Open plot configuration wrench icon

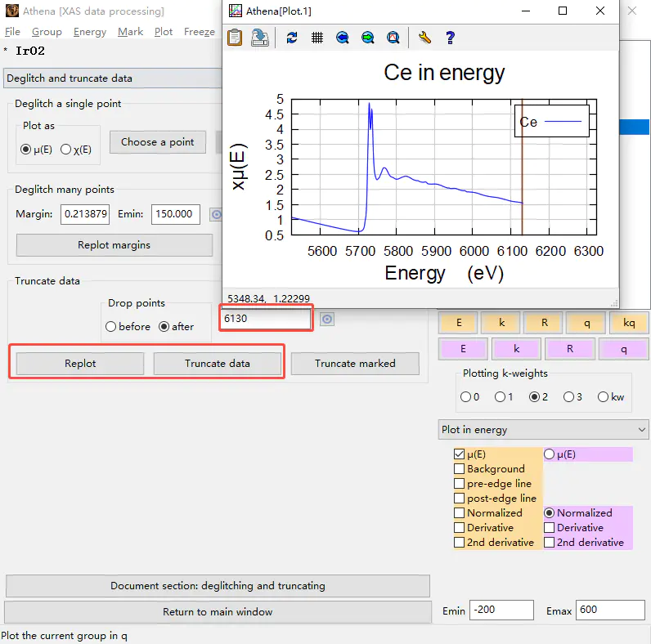(424, 38)
